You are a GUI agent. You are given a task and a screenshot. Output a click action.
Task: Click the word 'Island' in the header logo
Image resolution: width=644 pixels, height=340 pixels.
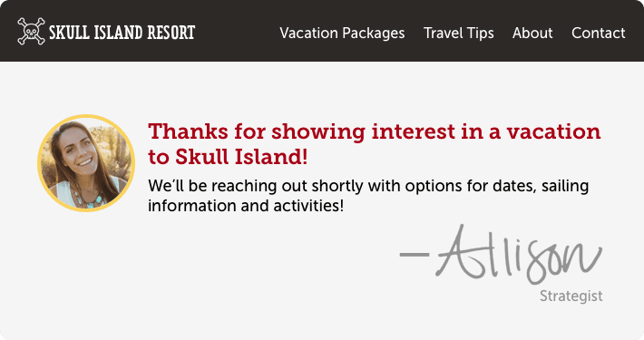[x=118, y=33]
